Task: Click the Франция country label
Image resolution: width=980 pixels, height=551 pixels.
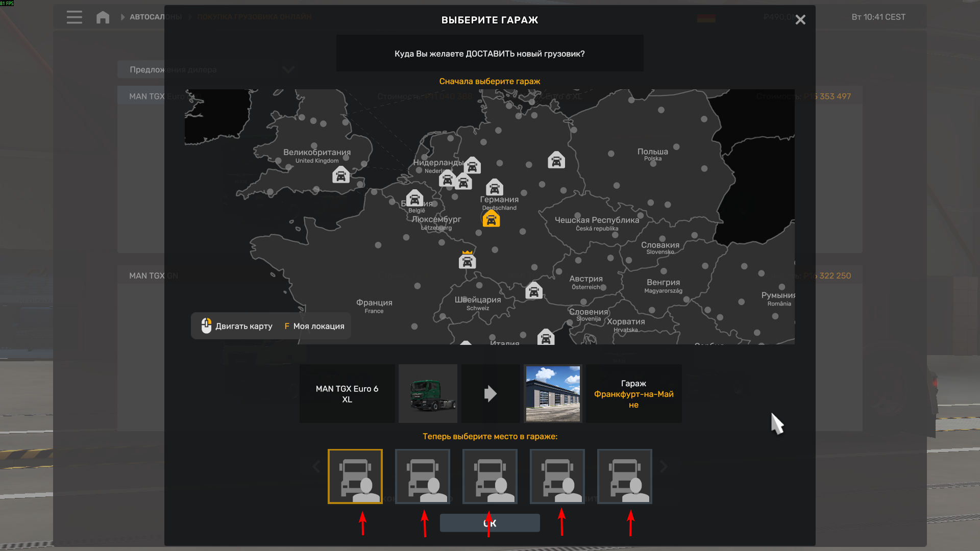Action: 374,303
